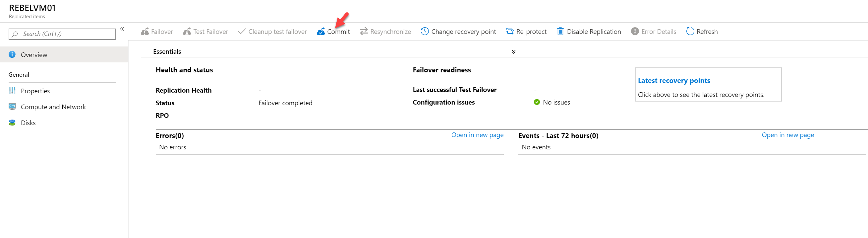Click the Commit toolbar label
This screenshot has width=868, height=238.
pyautogui.click(x=338, y=32)
